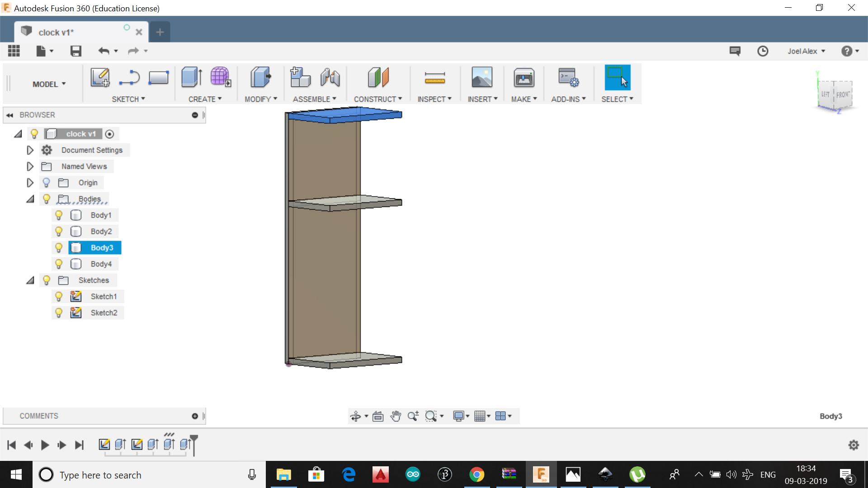The height and width of the screenshot is (488, 868).
Task: Select the Joint tool in Assemble
Action: click(x=330, y=77)
